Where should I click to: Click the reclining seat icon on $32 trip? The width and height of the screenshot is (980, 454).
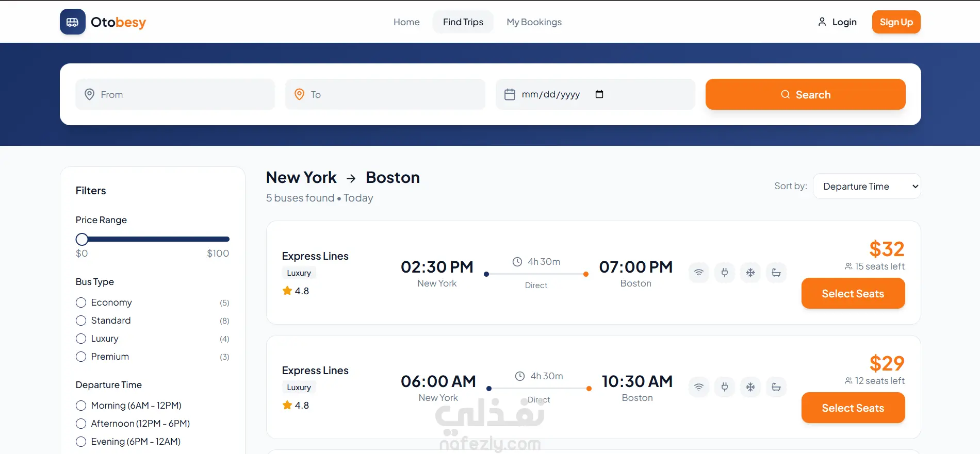click(x=776, y=273)
